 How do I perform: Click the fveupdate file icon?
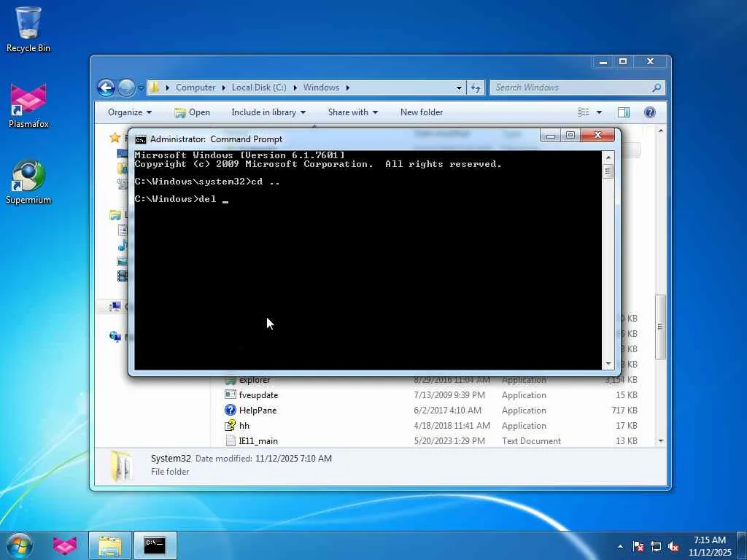point(231,394)
